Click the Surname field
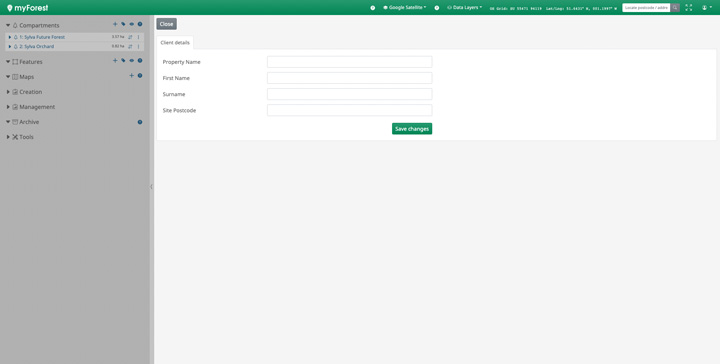This screenshot has height=364, width=720. [349, 94]
